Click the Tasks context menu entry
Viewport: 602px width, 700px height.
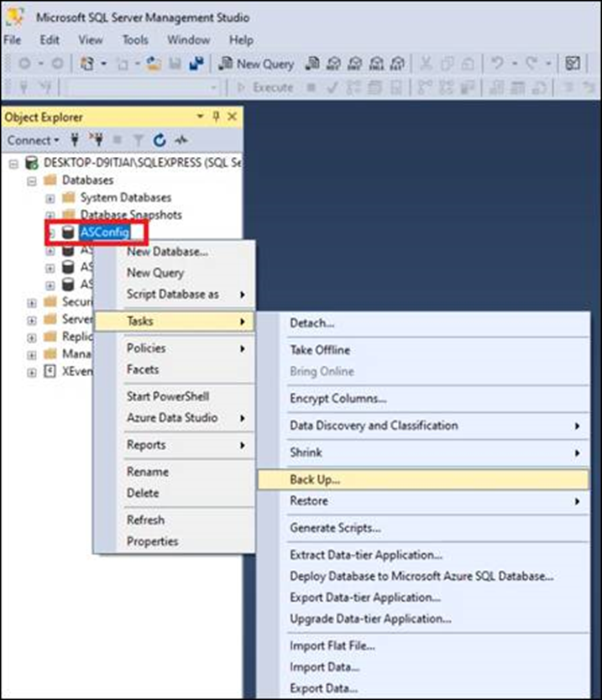[175, 321]
